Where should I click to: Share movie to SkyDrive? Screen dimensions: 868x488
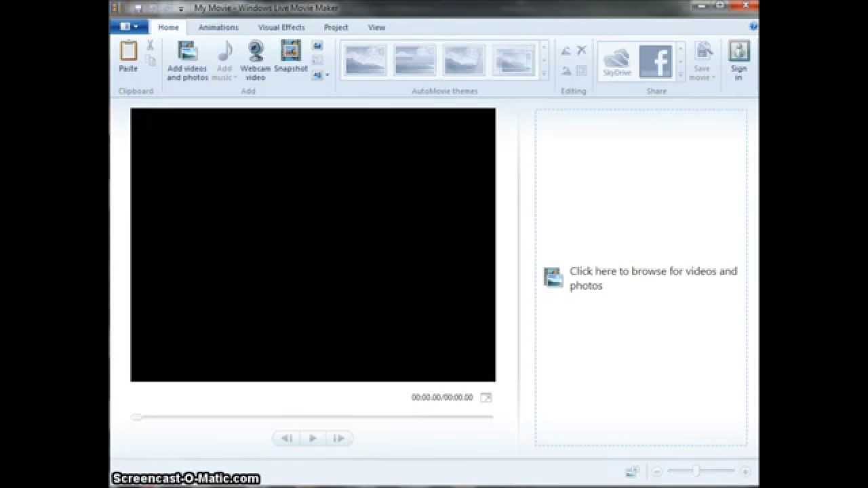[x=617, y=62]
